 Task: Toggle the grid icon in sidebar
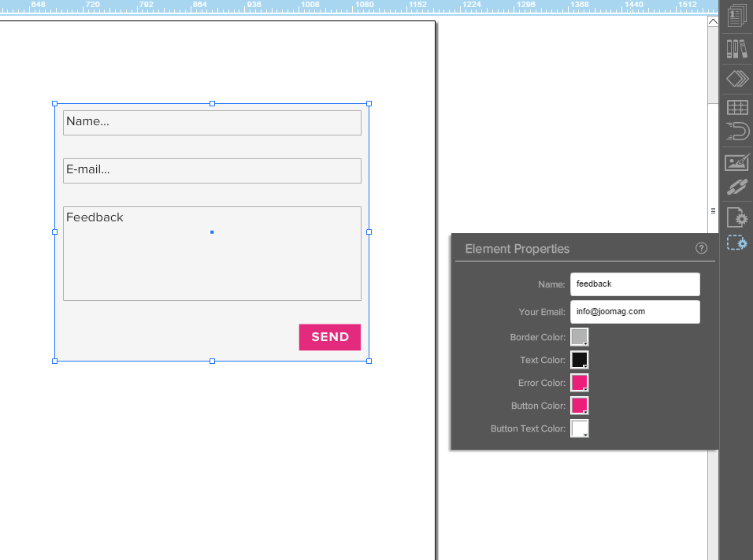point(736,108)
